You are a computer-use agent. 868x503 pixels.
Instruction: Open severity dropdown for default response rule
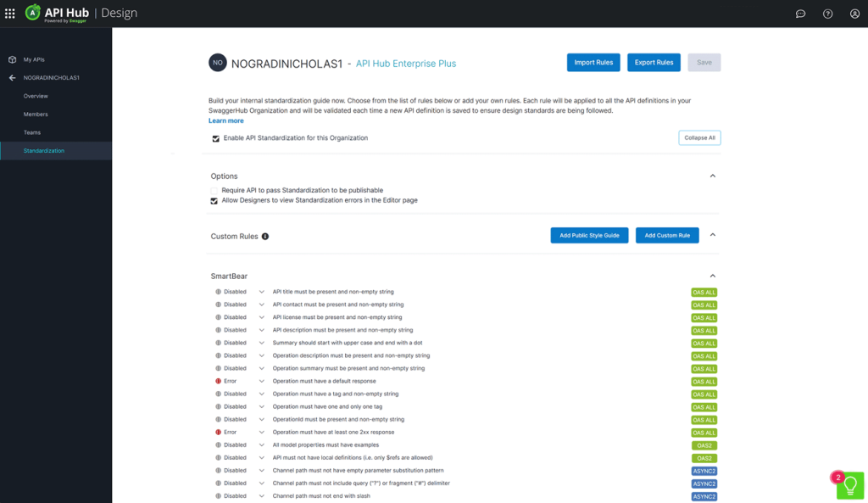click(262, 382)
